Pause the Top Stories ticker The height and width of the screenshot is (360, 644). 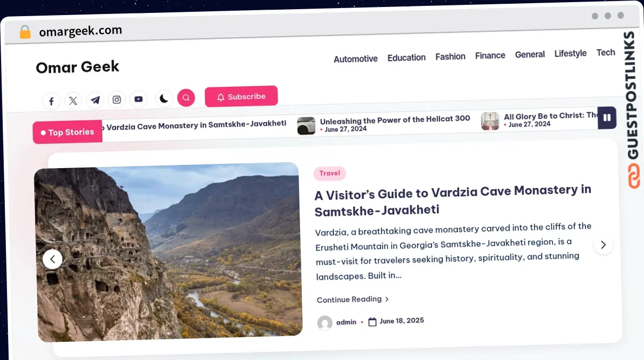[x=607, y=118]
